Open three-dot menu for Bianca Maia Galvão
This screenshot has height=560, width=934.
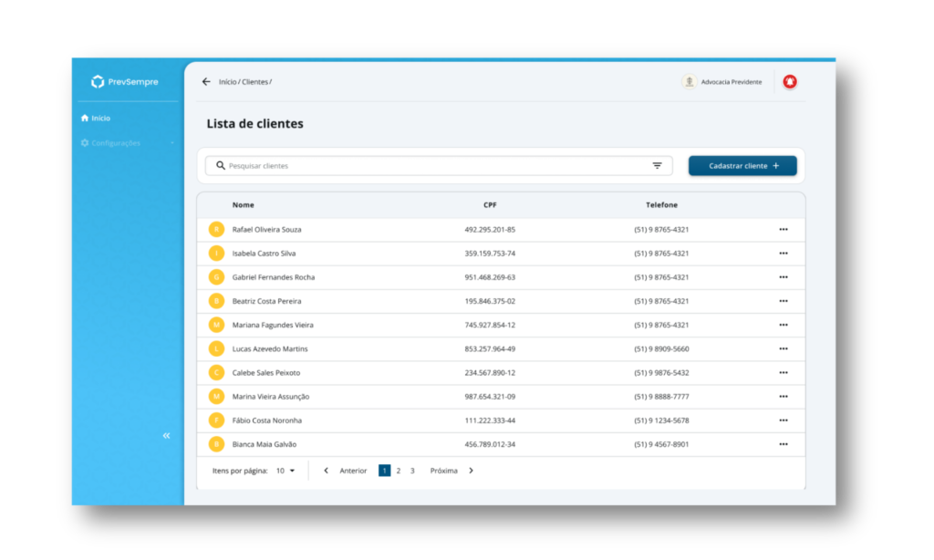(x=783, y=444)
